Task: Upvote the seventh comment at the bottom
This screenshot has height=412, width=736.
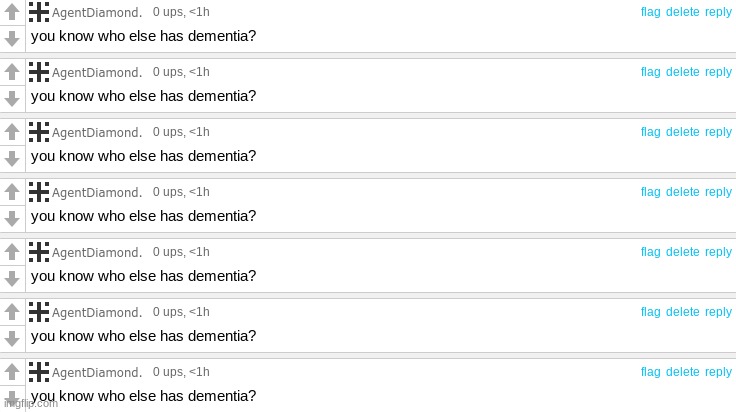Action: coord(12,372)
